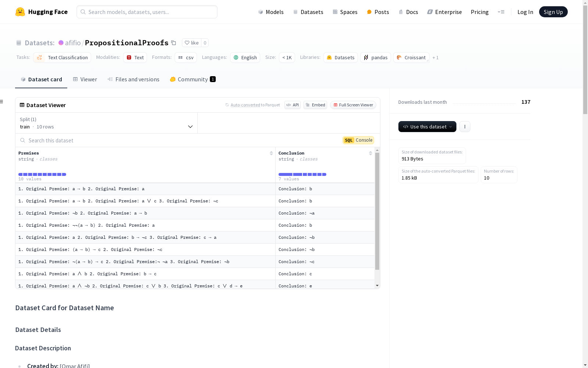This screenshot has width=588, height=368.
Task: Switch to the Dataset card tab
Action: (41, 79)
